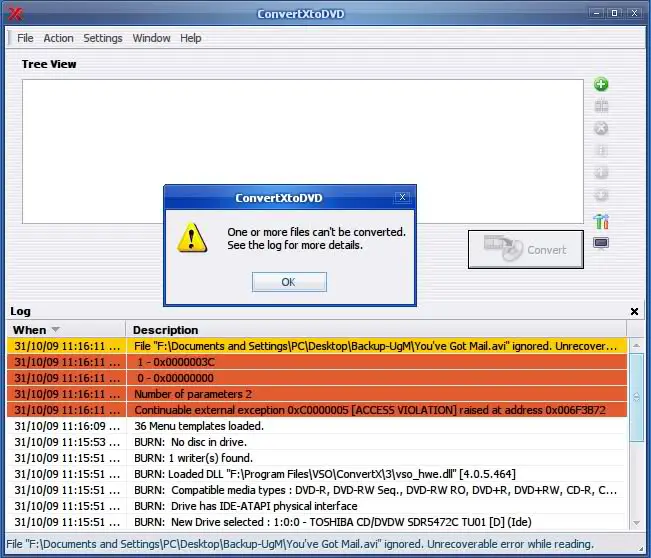
Task: Select log row '0 - 0x00000000'
Action: [317, 378]
